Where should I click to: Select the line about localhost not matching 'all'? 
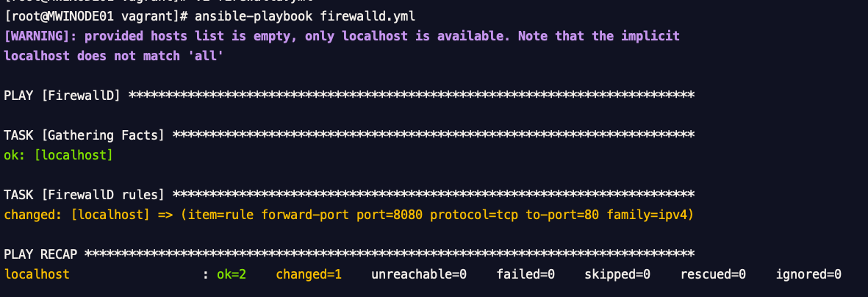113,56
